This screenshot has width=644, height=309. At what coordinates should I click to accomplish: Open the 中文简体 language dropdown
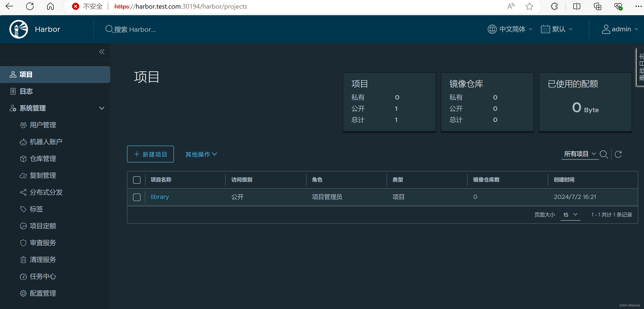510,29
